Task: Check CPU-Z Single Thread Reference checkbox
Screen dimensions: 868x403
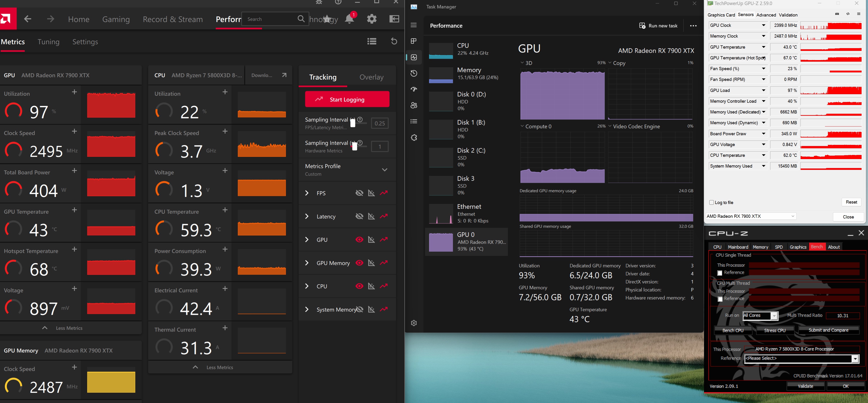Action: [x=720, y=273]
